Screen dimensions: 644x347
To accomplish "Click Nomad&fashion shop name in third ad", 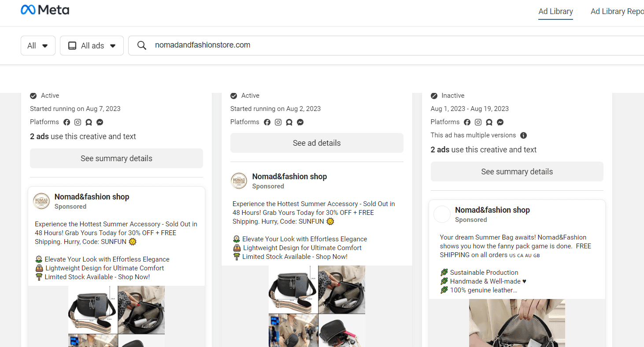I will click(492, 210).
